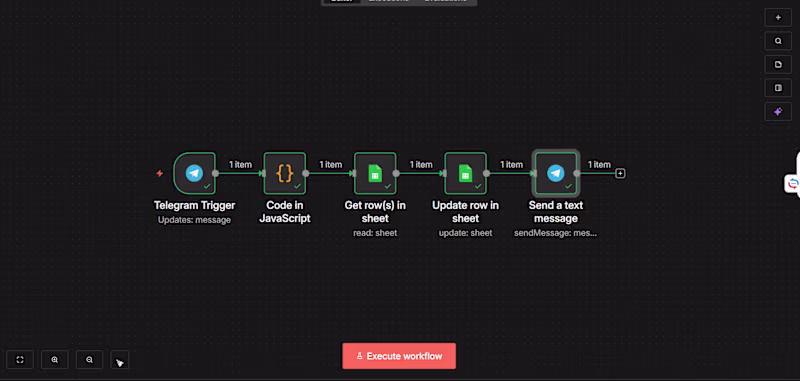Toggle the side panel layout button

click(x=778, y=88)
